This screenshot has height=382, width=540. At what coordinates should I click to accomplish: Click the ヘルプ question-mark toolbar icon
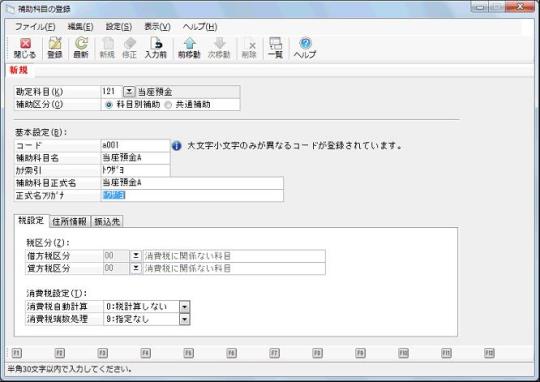pos(305,48)
